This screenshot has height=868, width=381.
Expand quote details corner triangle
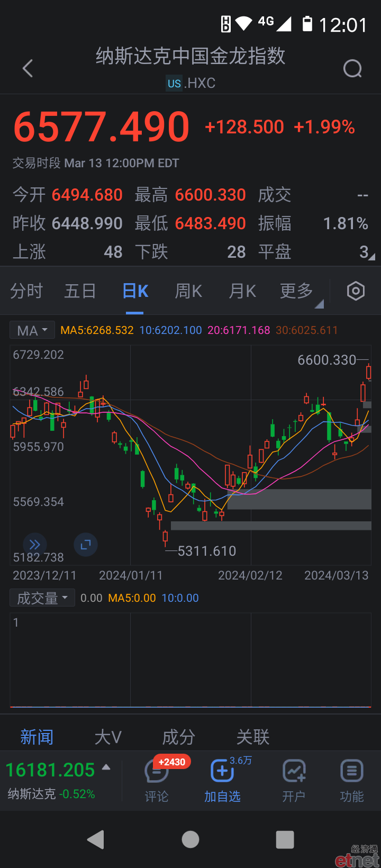tap(371, 257)
